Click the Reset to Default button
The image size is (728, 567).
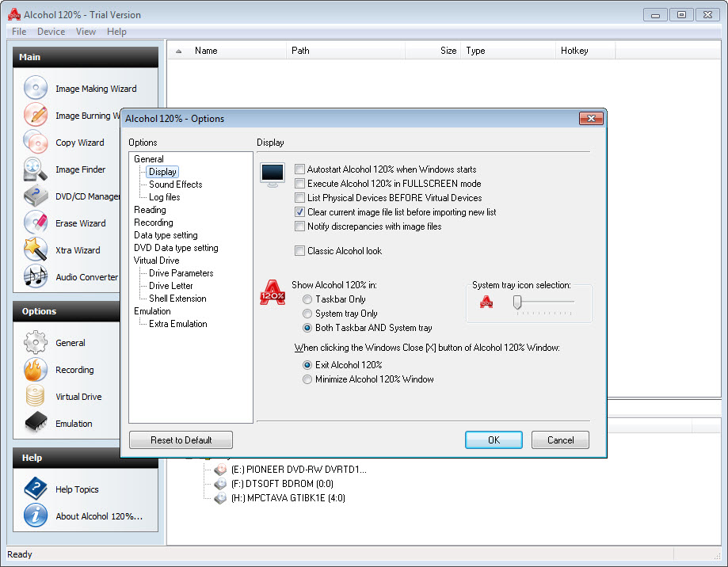click(x=181, y=440)
